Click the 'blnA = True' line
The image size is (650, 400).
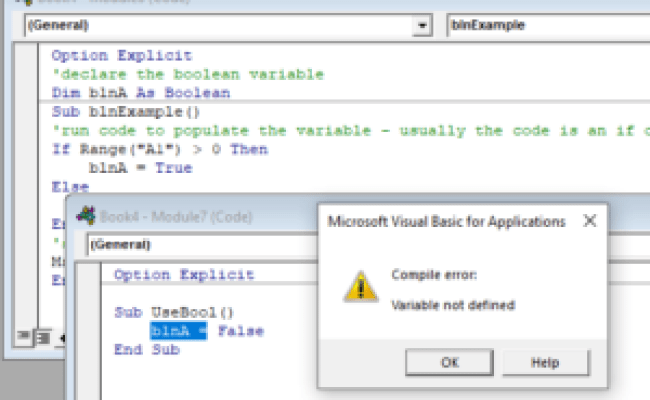pos(141,168)
